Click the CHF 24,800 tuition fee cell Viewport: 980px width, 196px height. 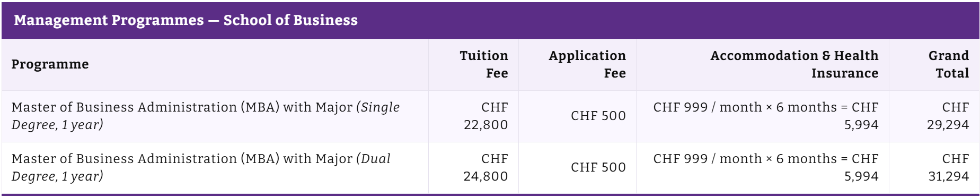click(485, 167)
